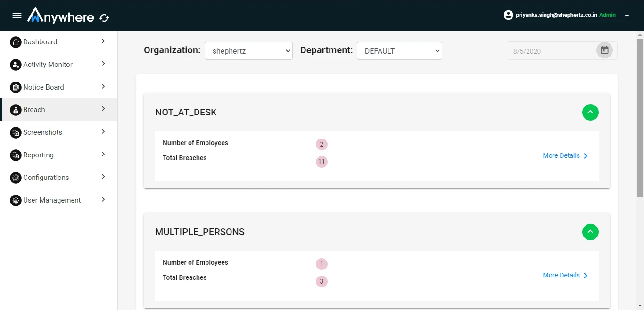Open the hamburger menu icon
This screenshot has height=310, width=644.
(17, 16)
